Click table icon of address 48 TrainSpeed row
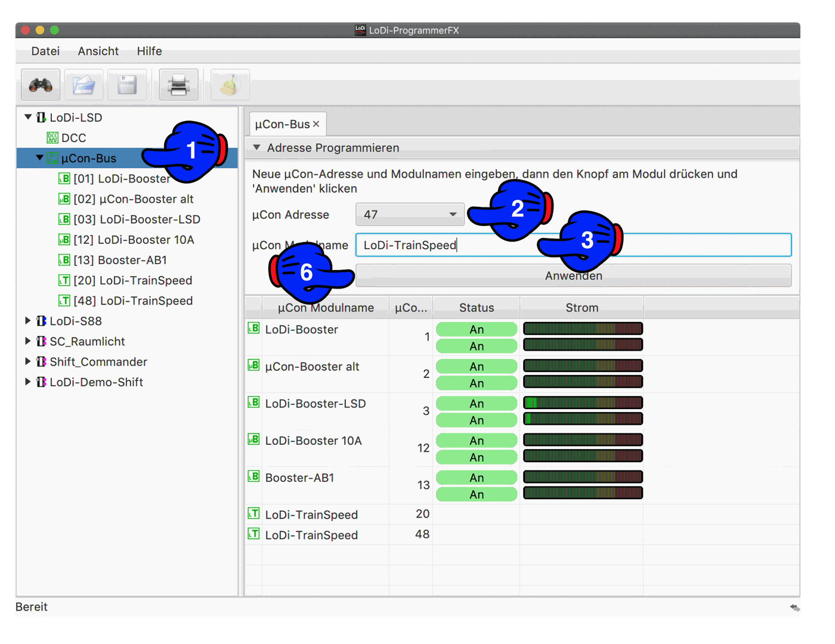 coord(253,533)
